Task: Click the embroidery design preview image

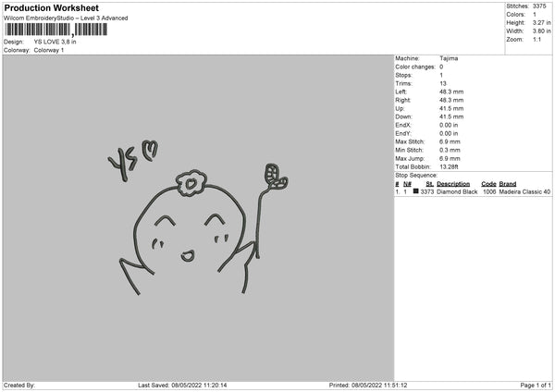Action: 198,218
